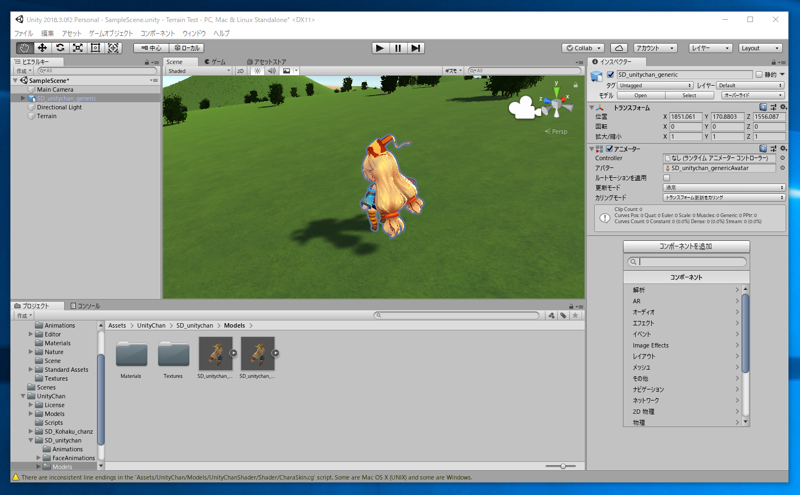Open the Animator update mode dropdown
This screenshot has width=800, height=495.
[x=723, y=188]
